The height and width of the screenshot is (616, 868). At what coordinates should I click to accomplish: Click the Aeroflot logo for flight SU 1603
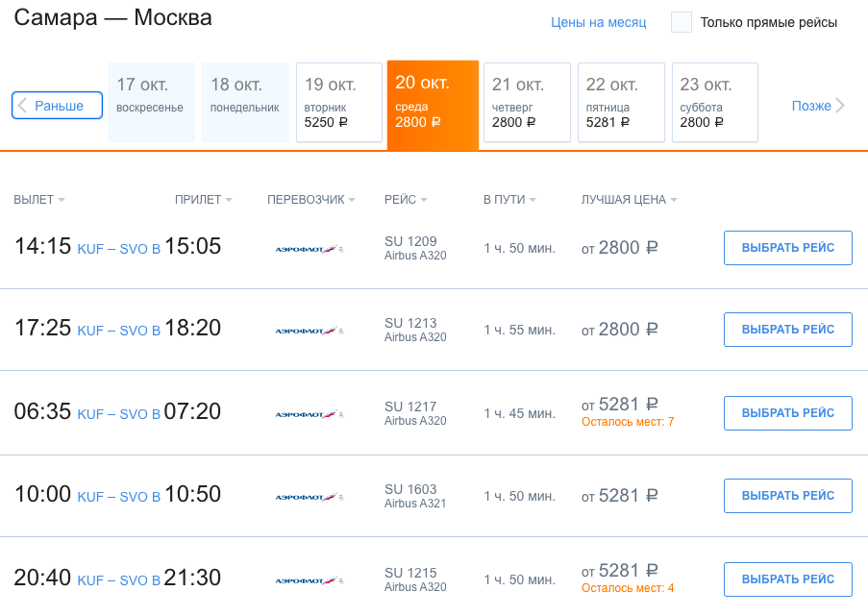pyautogui.click(x=309, y=497)
